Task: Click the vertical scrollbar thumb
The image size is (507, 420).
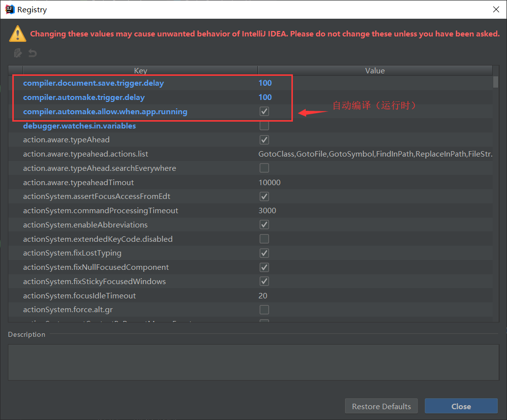Action: coord(496,82)
